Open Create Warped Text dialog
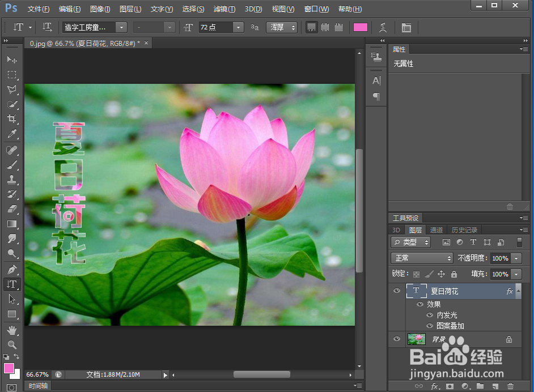Screen dimensions: 534x392 tap(383, 28)
